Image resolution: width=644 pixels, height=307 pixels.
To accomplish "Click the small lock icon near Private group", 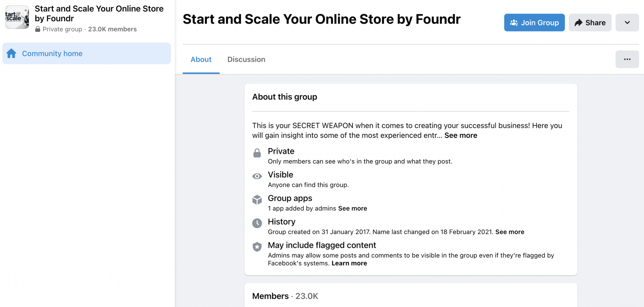I will tap(38, 29).
